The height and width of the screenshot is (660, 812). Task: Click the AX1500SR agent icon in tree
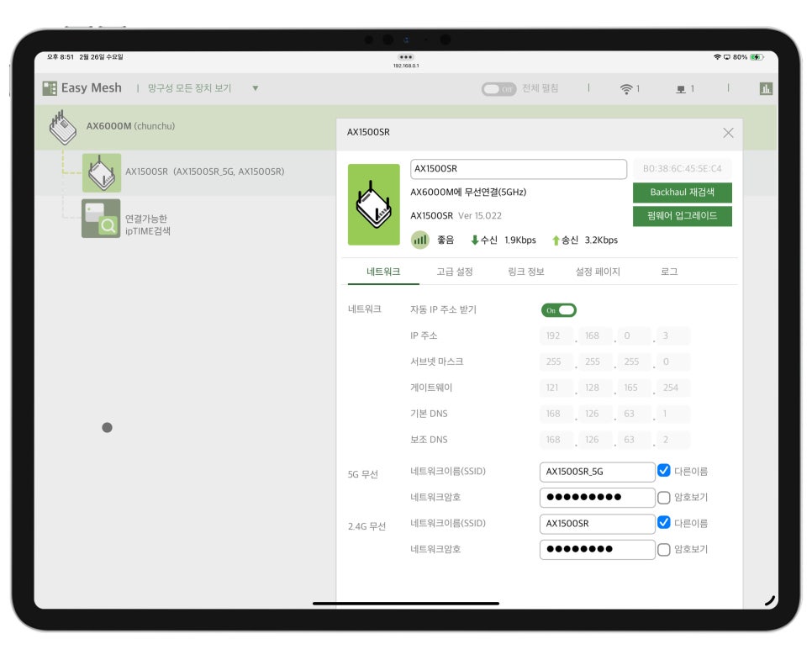(x=102, y=172)
